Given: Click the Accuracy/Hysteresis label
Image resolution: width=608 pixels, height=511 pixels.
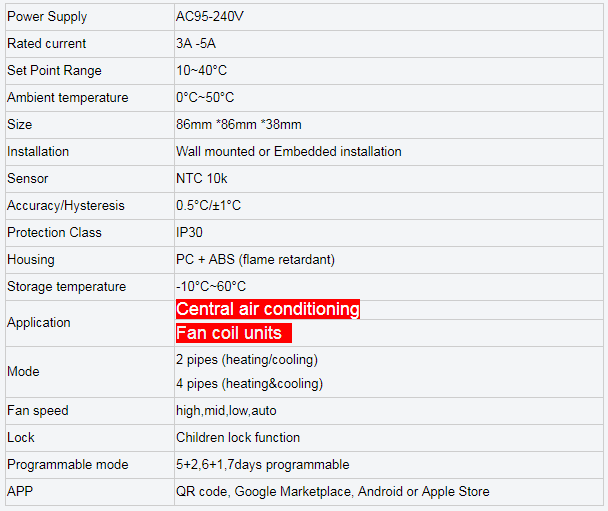Looking at the screenshot, I should tap(66, 206).
